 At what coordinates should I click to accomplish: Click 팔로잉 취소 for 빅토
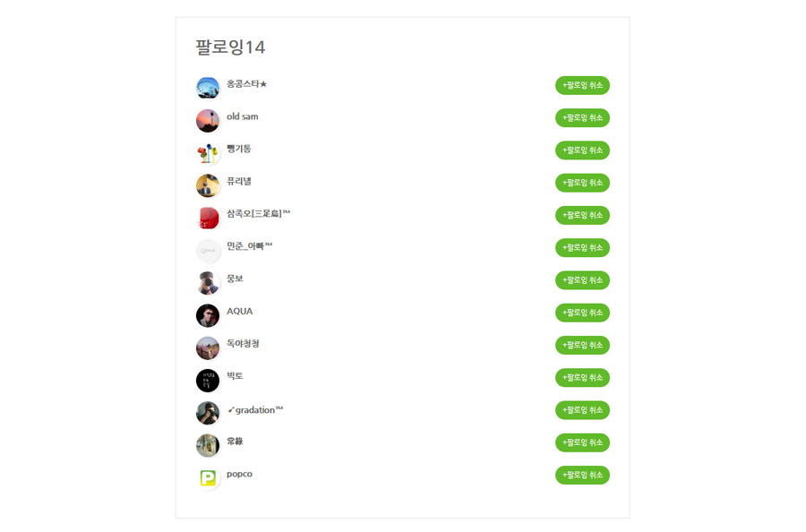[x=582, y=377]
